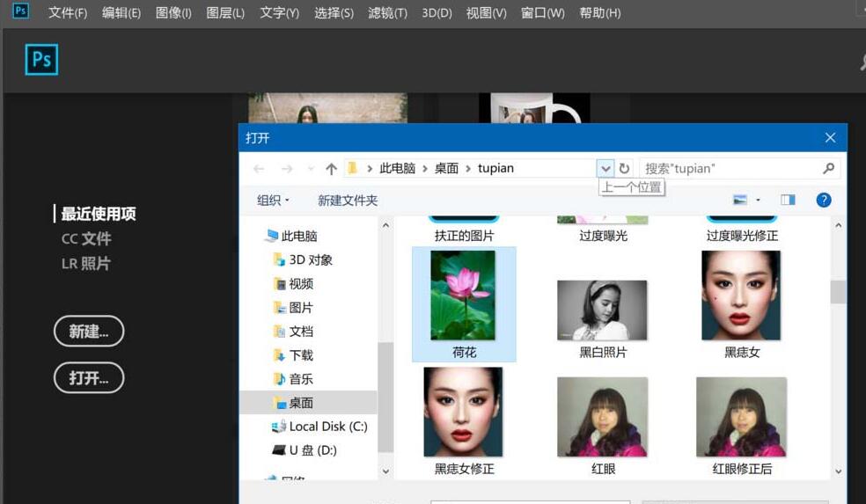The height and width of the screenshot is (504, 866).
Task: Select 文档 folder in the navigation tree
Action: (x=301, y=332)
